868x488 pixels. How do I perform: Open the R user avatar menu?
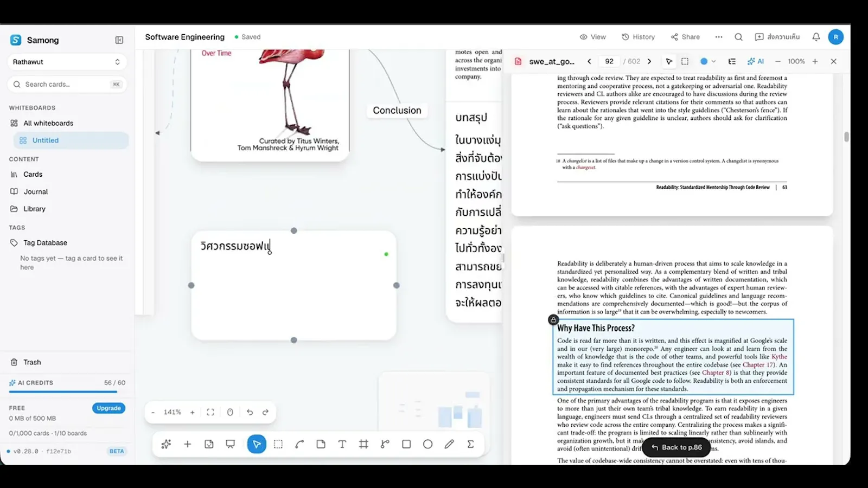835,37
